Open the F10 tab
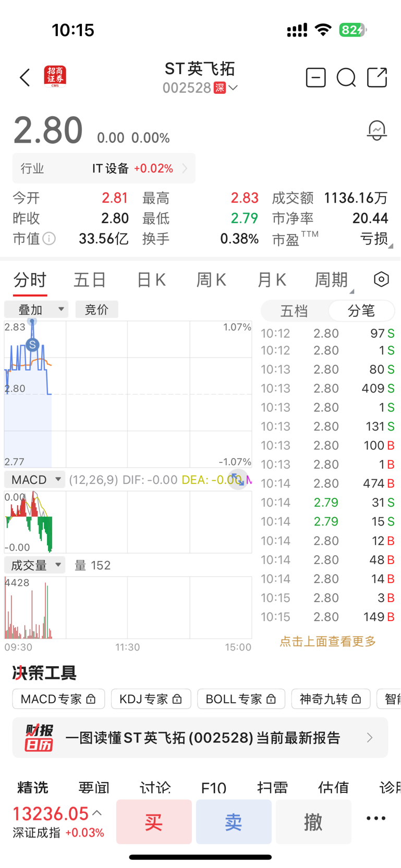This screenshot has height=868, width=401. 214,787
